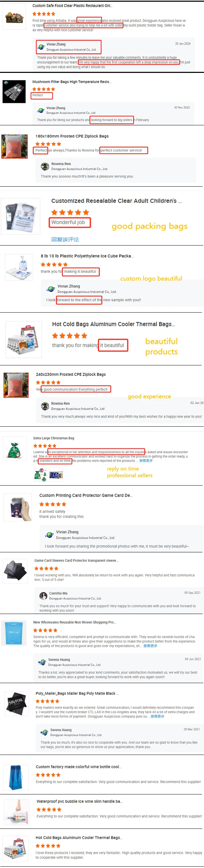Expand Extra Large Christmas Bag review with 查看更多
The image size is (204, 868).
pos(146,461)
